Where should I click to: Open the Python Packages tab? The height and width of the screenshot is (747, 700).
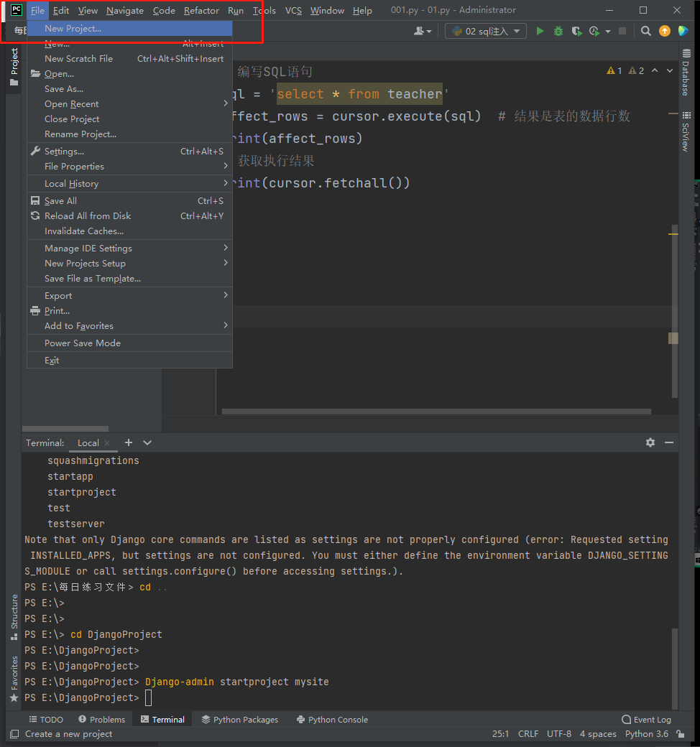pyautogui.click(x=240, y=720)
